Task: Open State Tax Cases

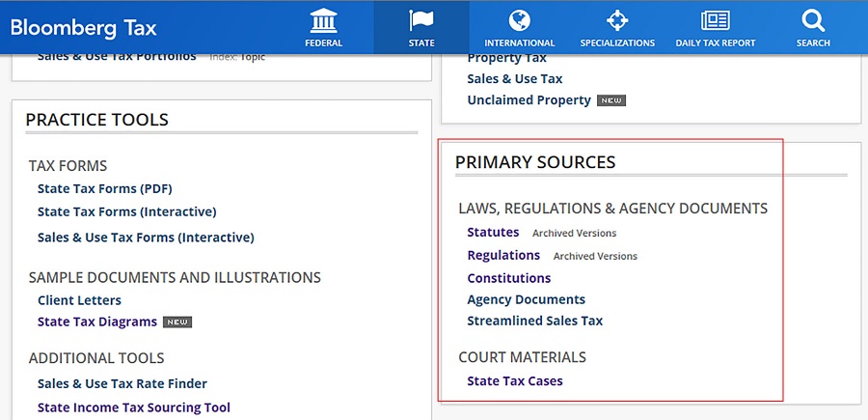Action: coord(515,380)
